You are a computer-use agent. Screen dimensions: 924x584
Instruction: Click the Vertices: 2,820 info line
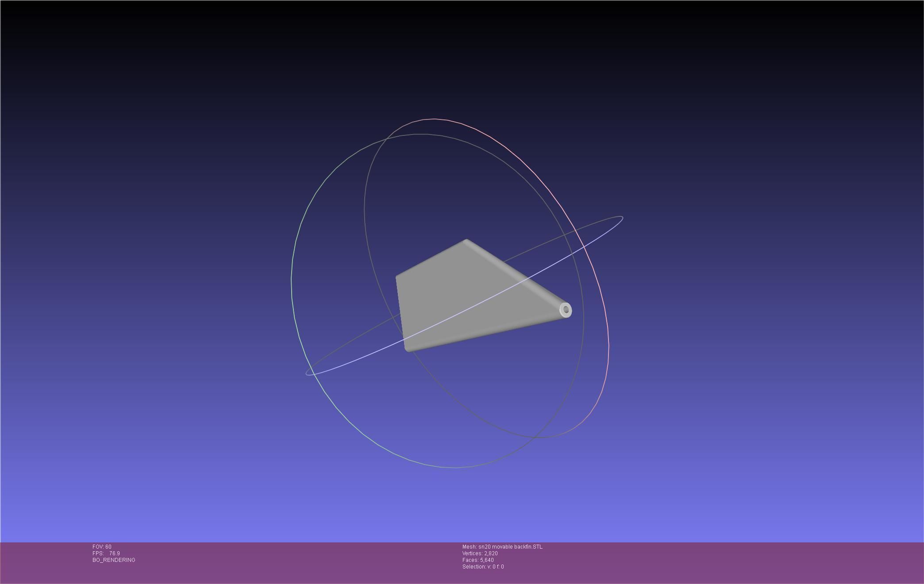(480, 553)
